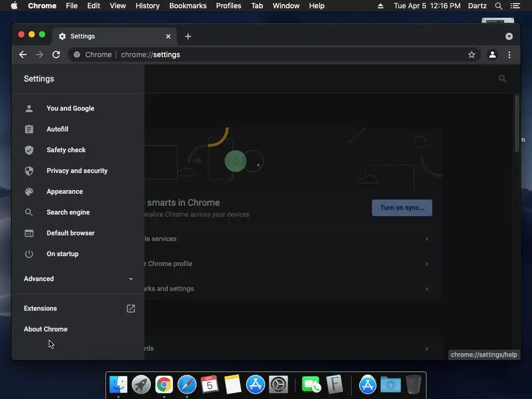Select the Appearance label in sidebar
The width and height of the screenshot is (532, 399).
pos(65,191)
